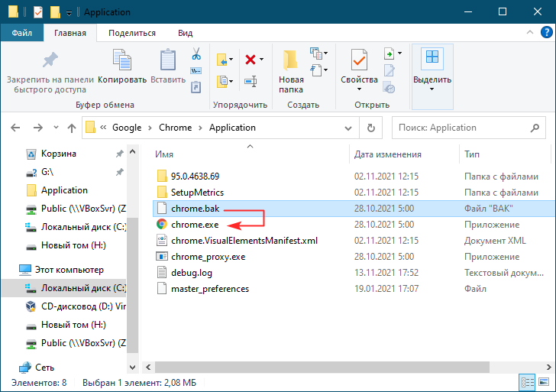Click the copy path icon

[x=196, y=70]
